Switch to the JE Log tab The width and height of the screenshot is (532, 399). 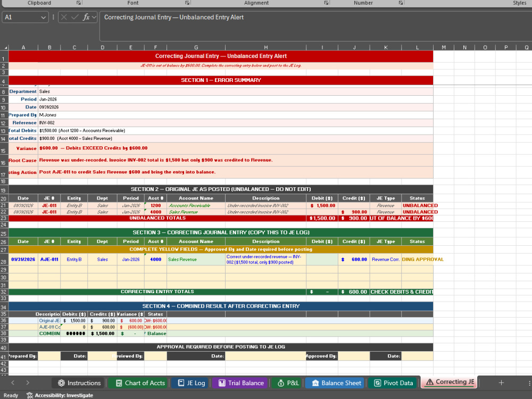[191, 383]
